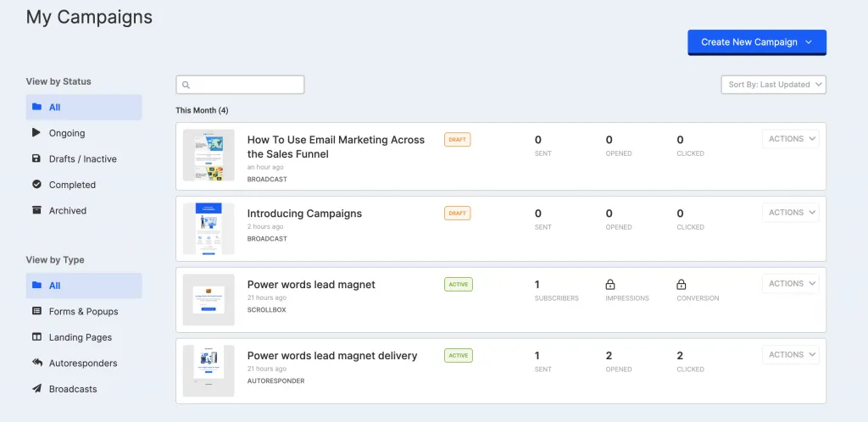Click thumbnail of Power words lead magnet delivery
This screenshot has height=422, width=868.
pos(209,370)
